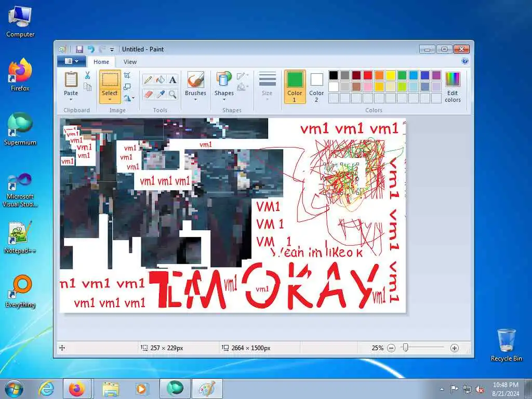Click the Copy icon in Clipboard group
This screenshot has width=532, height=399.
pos(87,87)
